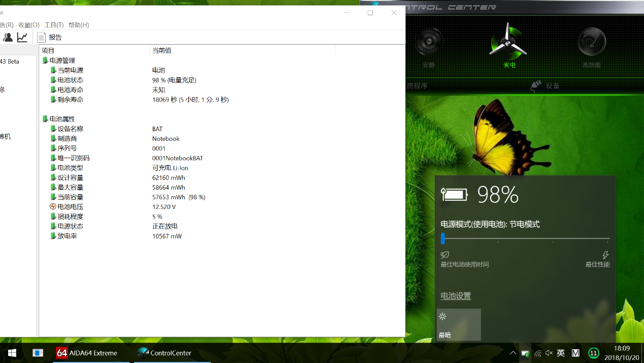Click the green icon next to 剩余寿命
This screenshot has height=363, width=644.
pyautogui.click(x=53, y=100)
